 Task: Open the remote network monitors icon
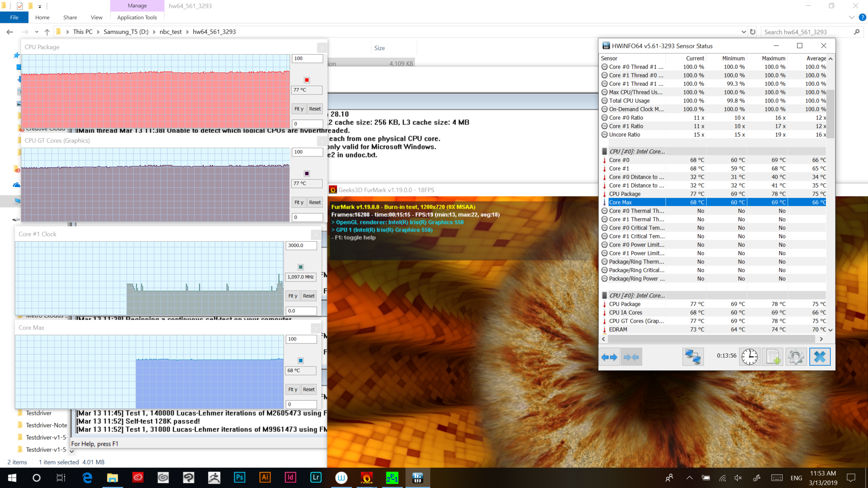(x=693, y=357)
